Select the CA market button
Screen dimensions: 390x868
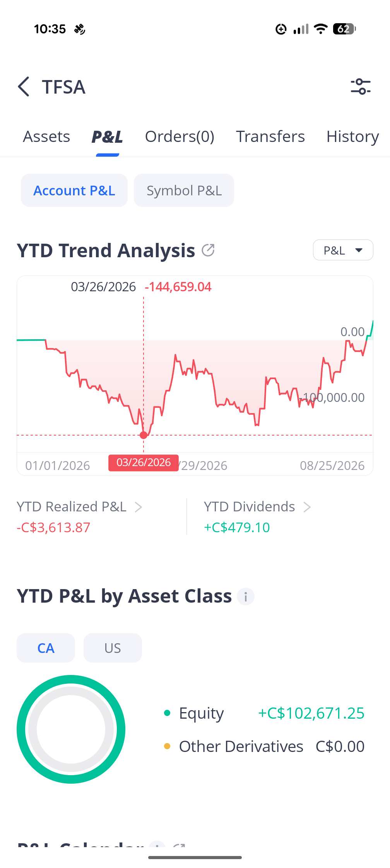46,648
